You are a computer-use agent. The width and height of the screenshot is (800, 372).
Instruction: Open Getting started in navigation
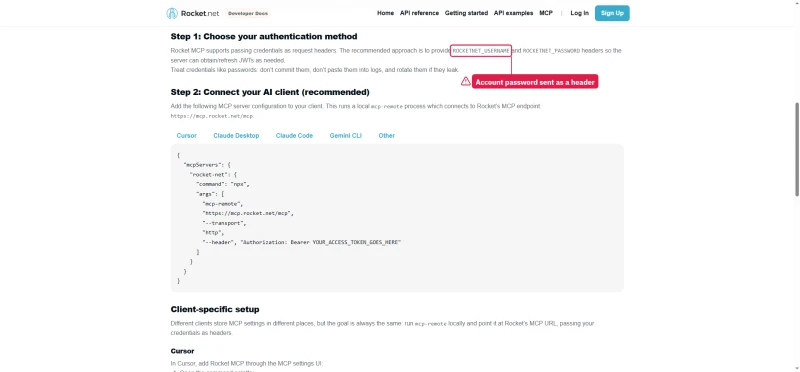[x=466, y=13]
